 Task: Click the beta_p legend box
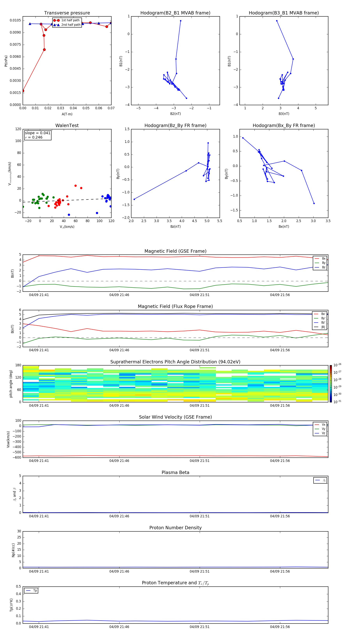click(x=320, y=480)
